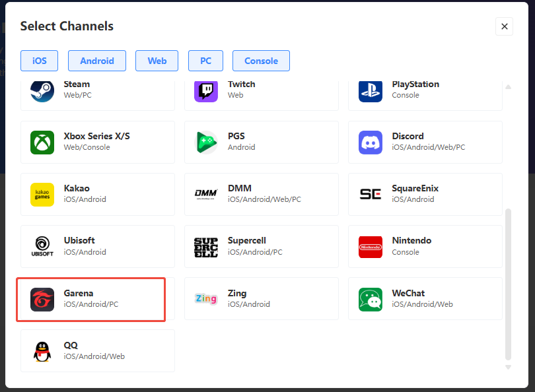Click iOS/Android/Web/PC text under DMM
Screen dimensions: 535x392
point(264,199)
